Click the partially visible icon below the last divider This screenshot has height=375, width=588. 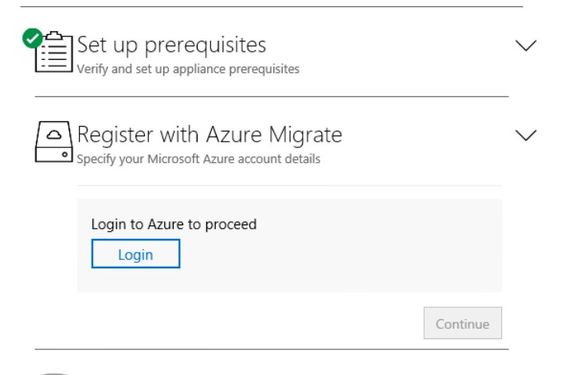click(54, 373)
